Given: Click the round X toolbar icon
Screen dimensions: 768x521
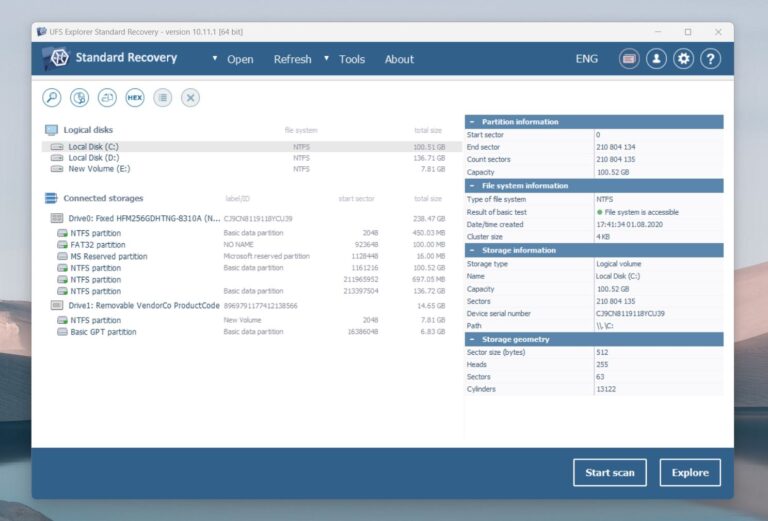Looking at the screenshot, I should (x=190, y=98).
